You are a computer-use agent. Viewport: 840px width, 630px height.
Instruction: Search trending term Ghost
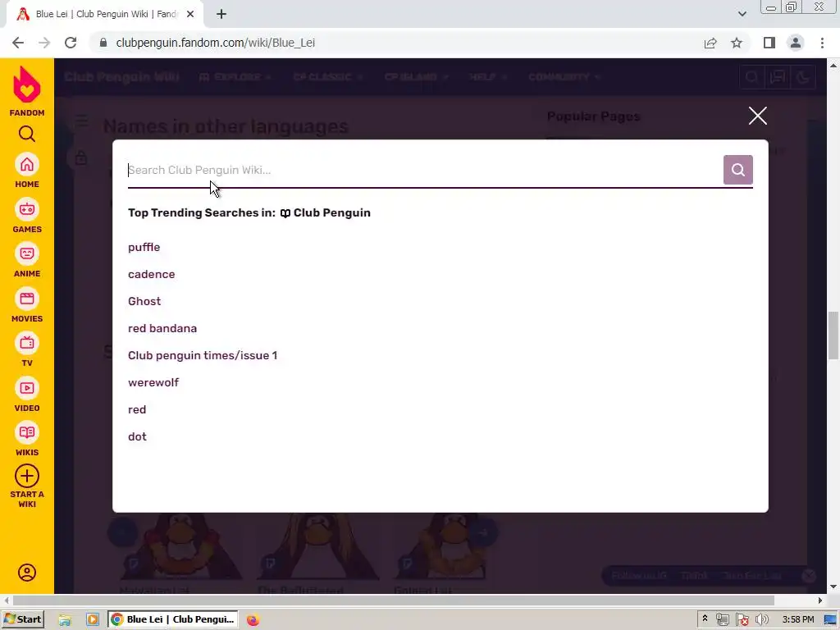click(x=144, y=301)
